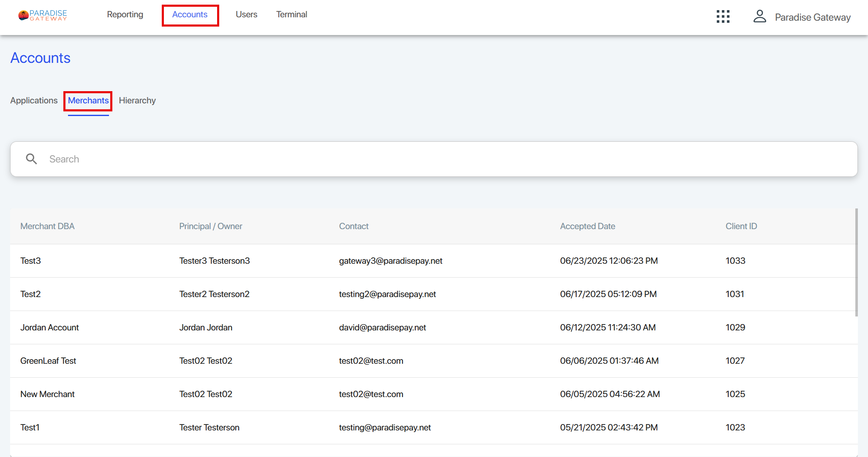Sort by Principal / Owner column header
This screenshot has height=457, width=868.
[211, 226]
